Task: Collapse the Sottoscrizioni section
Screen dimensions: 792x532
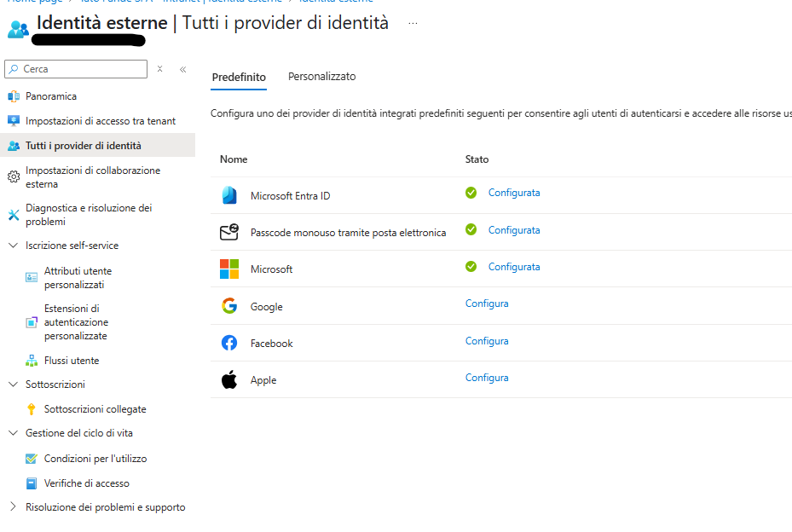Action: pos(14,385)
